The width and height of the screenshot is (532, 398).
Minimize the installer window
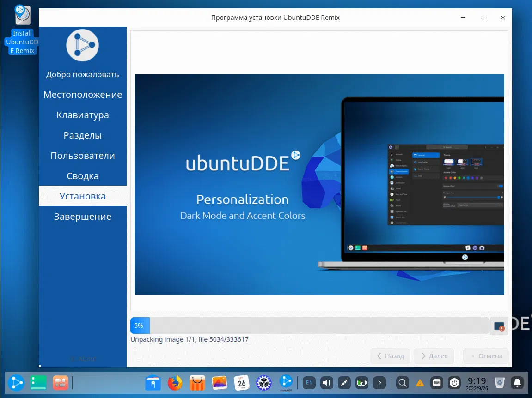(463, 18)
